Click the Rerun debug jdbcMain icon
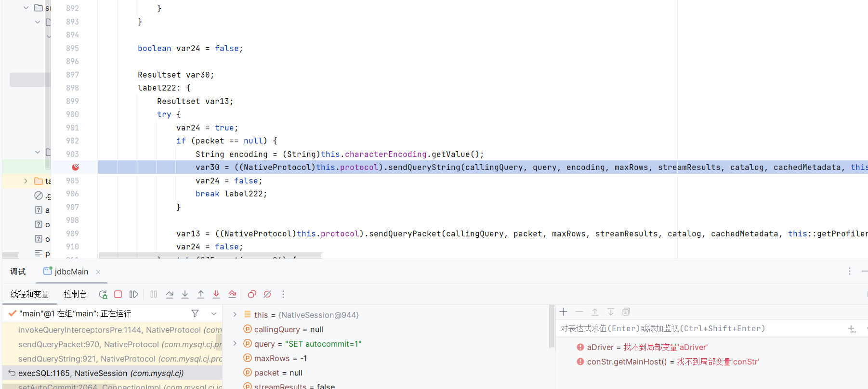Viewport: 868px width, 389px height. pyautogui.click(x=103, y=294)
